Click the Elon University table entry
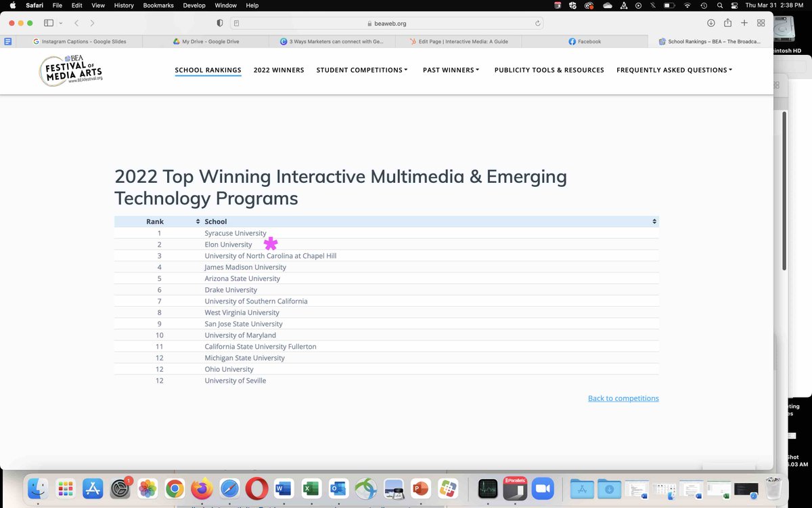Screen dimensions: 812x508 click(228, 245)
